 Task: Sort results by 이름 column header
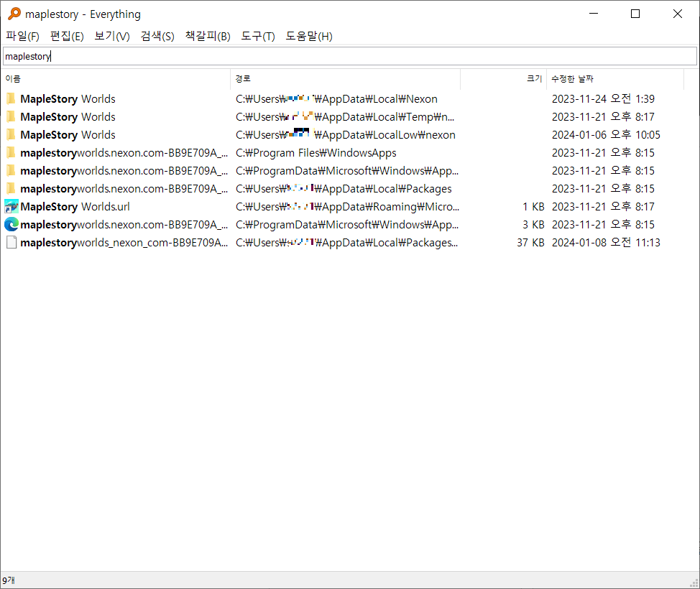pos(116,78)
